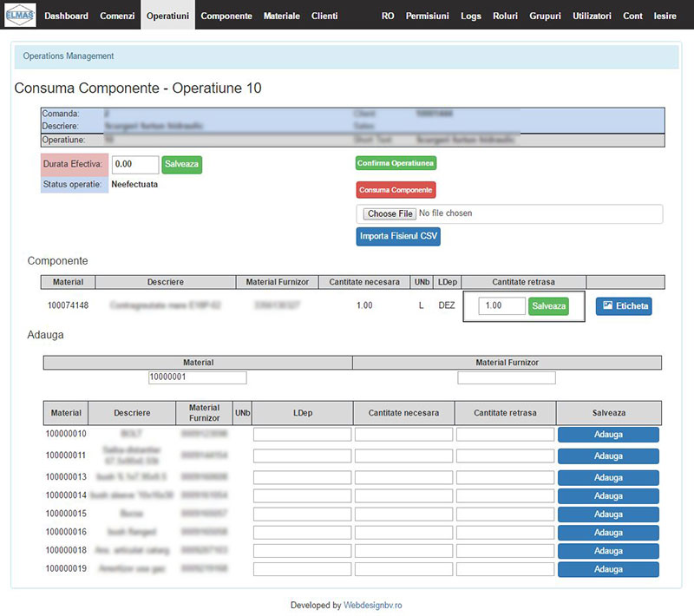Viewport: 694px width, 616px height.
Task: Open the Clienti section
Action: coord(324,16)
